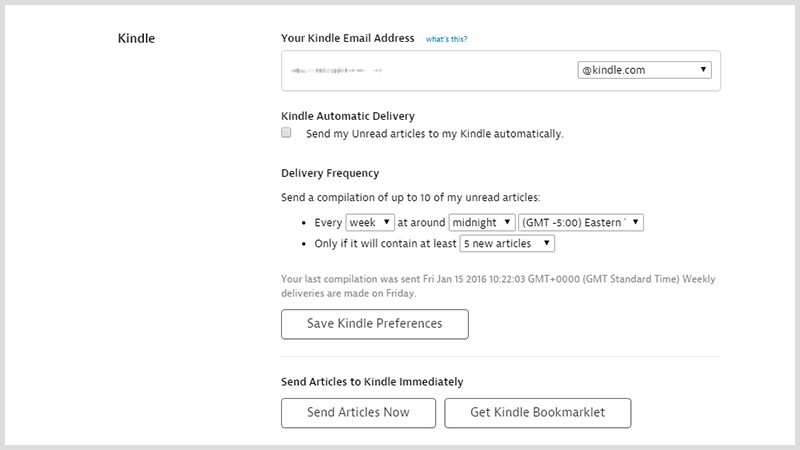Viewport: 800px width, 450px height.
Task: Click "Send my Unread articles" label text
Action: pos(435,134)
